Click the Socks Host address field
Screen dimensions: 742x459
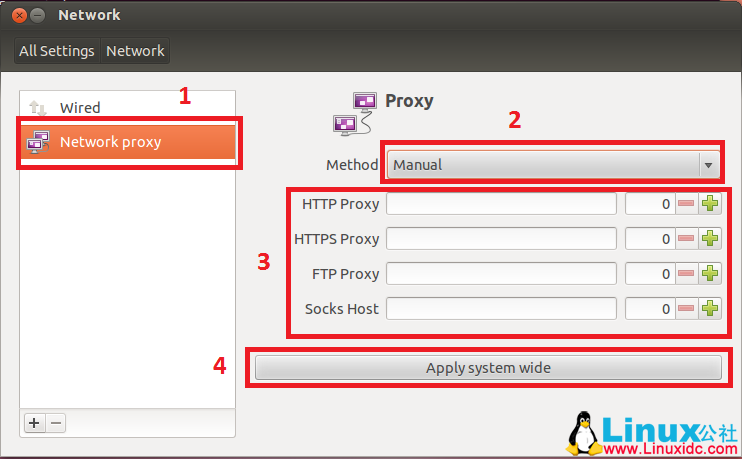tap(501, 309)
